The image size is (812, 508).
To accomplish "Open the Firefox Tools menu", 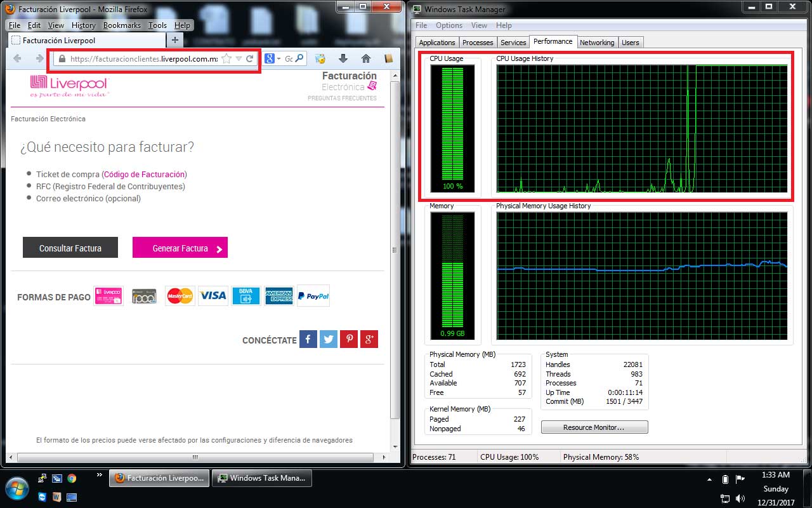I will coord(157,25).
